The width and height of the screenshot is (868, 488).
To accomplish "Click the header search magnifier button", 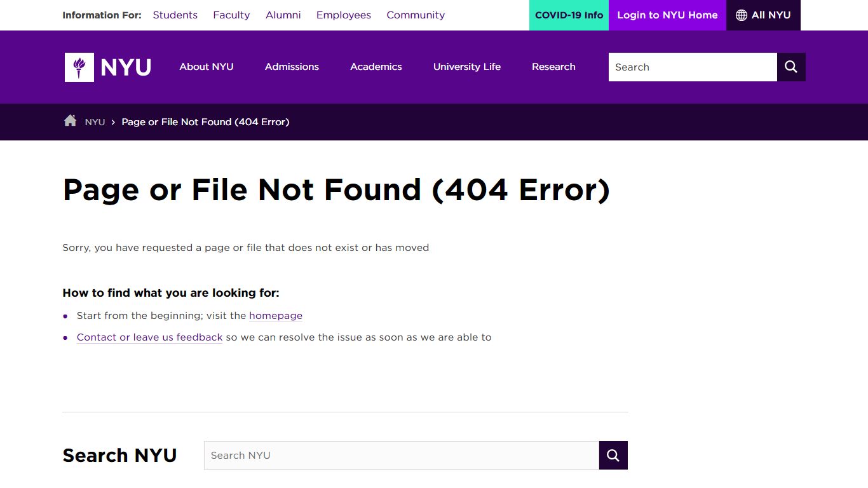I will [791, 67].
